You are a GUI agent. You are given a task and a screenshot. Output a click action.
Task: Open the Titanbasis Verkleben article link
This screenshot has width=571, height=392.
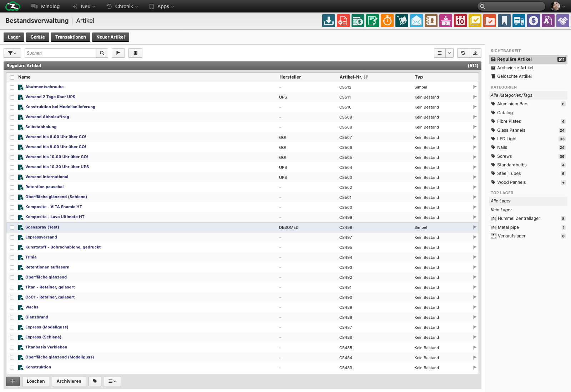click(46, 347)
